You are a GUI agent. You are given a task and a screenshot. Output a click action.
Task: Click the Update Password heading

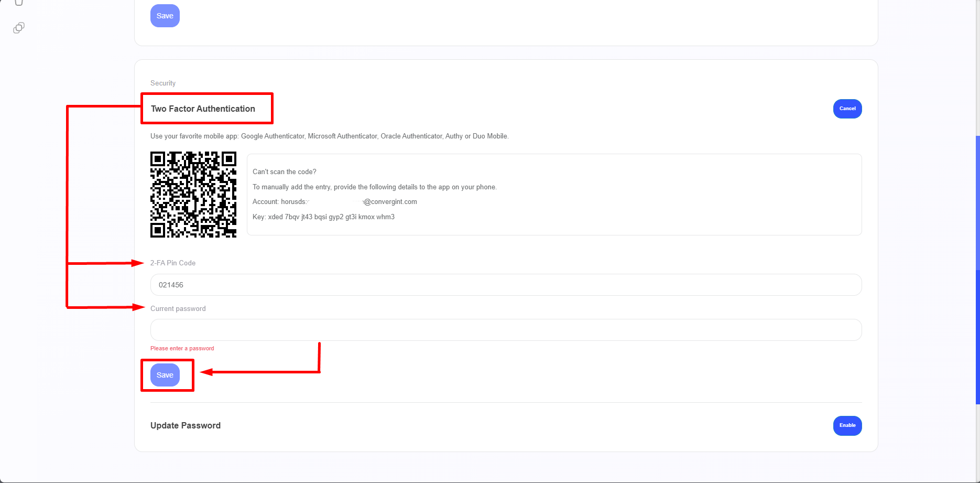pyautogui.click(x=186, y=425)
